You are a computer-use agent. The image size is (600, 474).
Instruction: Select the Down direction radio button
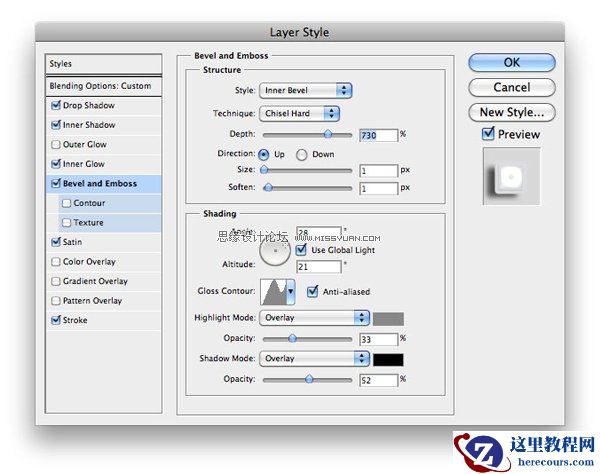(x=302, y=155)
